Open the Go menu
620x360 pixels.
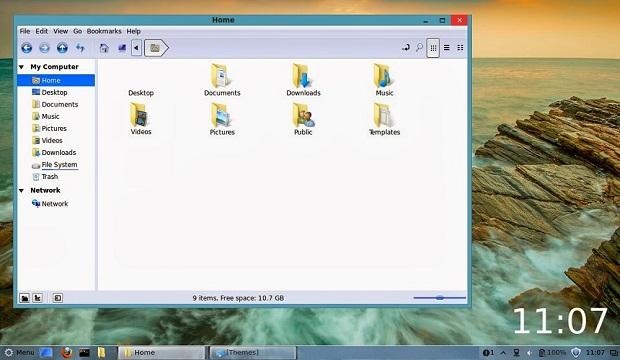[x=78, y=31]
